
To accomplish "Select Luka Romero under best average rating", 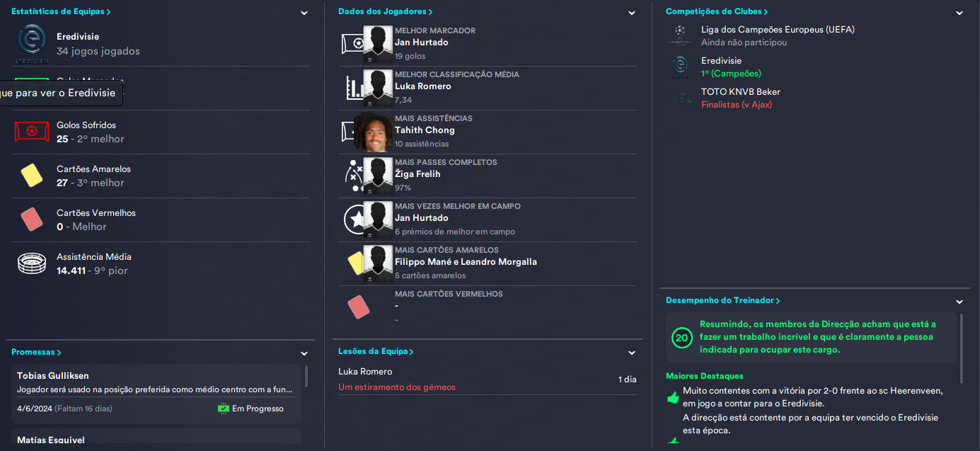I will (x=423, y=86).
